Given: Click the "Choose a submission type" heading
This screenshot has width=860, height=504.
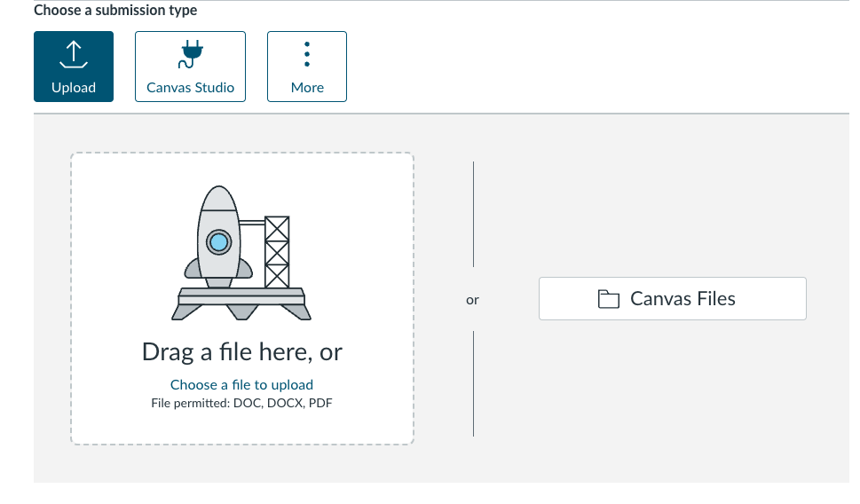Looking at the screenshot, I should pyautogui.click(x=115, y=10).
